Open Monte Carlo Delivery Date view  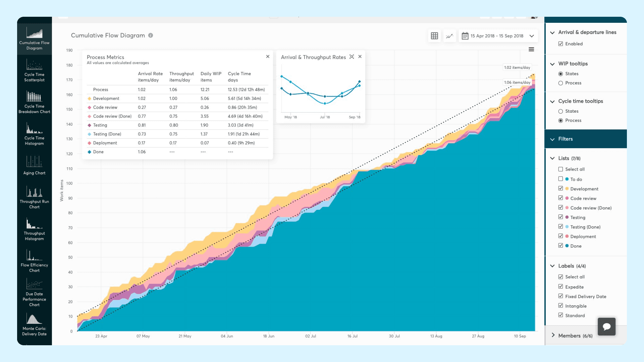coord(34,325)
